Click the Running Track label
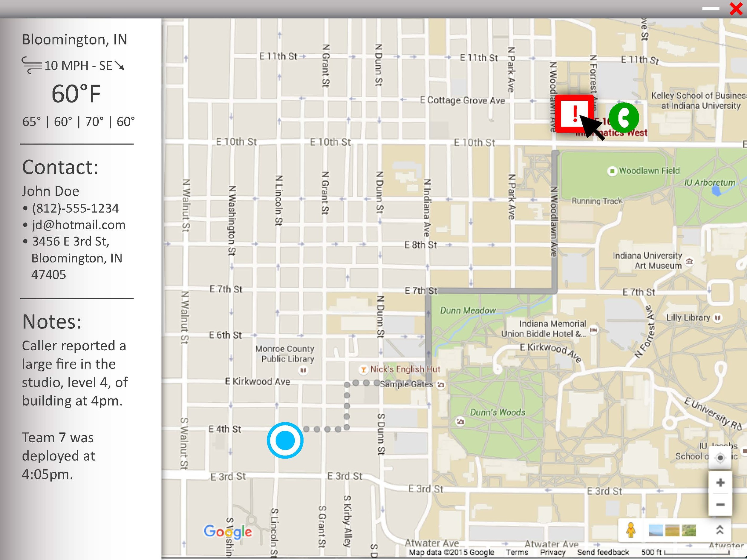The image size is (747, 560). click(597, 201)
